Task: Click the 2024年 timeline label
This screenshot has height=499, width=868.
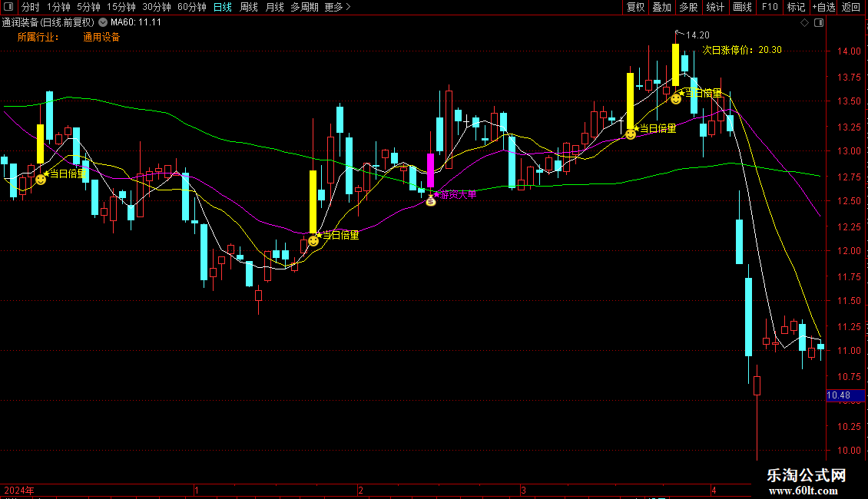Action: coord(19,490)
